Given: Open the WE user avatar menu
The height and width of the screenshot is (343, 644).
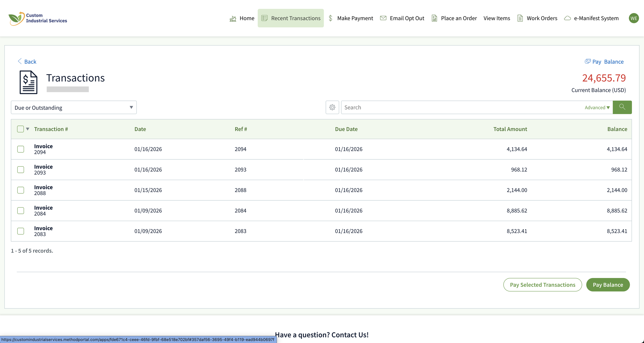Looking at the screenshot, I should pyautogui.click(x=633, y=18).
